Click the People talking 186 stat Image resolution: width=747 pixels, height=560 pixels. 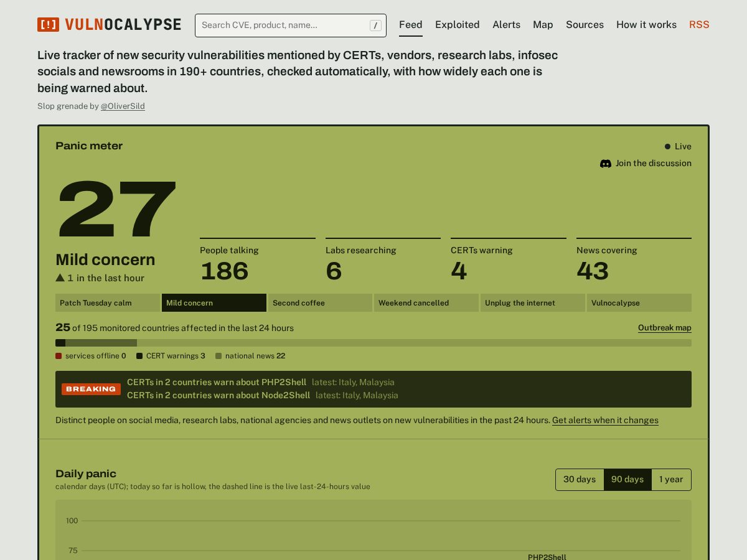(258, 261)
